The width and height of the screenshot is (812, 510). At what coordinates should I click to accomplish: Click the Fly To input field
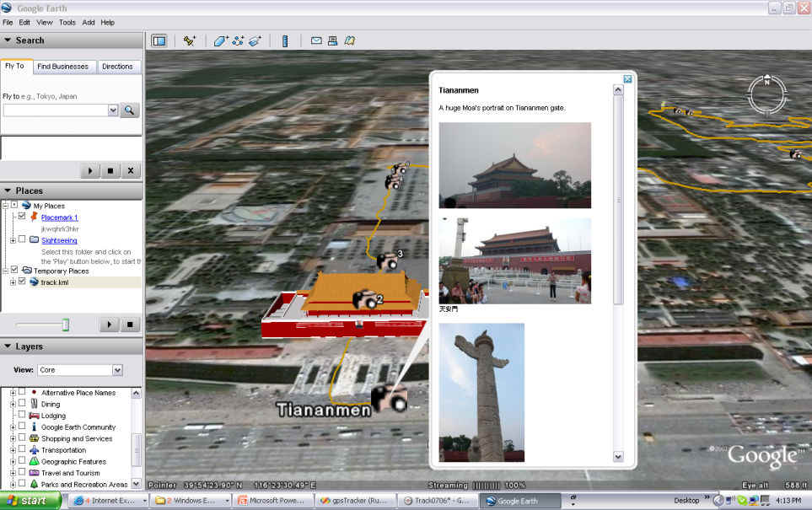(56, 110)
